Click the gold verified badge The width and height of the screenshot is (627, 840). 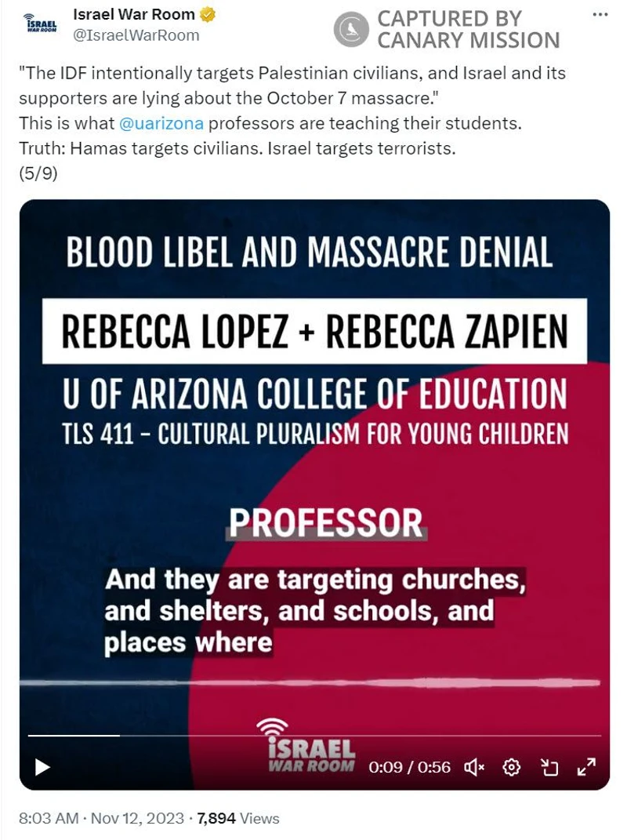pyautogui.click(x=208, y=15)
